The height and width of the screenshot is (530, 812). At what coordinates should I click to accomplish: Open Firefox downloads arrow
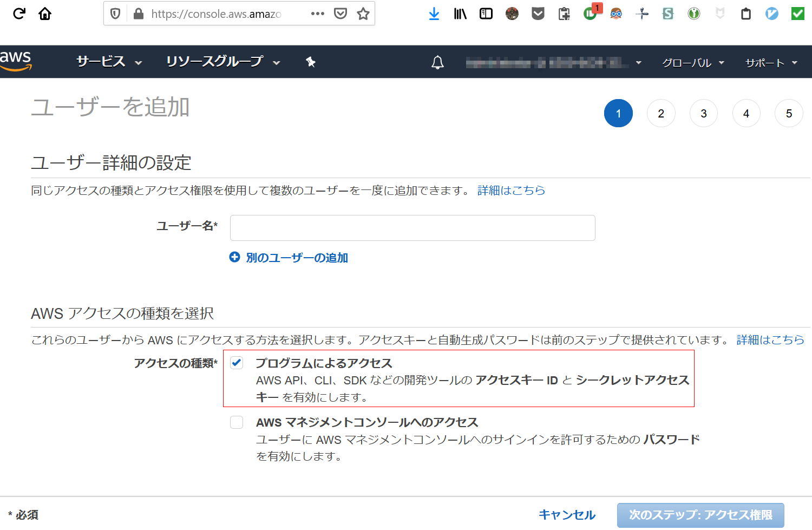click(434, 14)
